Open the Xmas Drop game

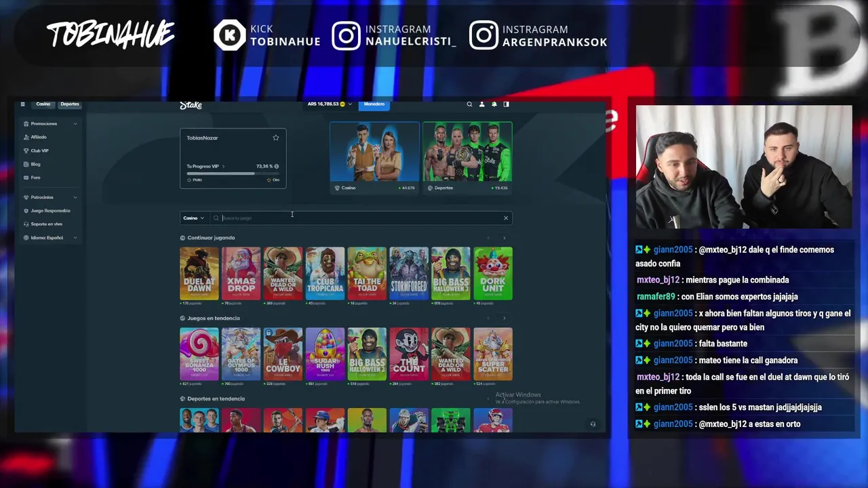(x=241, y=273)
